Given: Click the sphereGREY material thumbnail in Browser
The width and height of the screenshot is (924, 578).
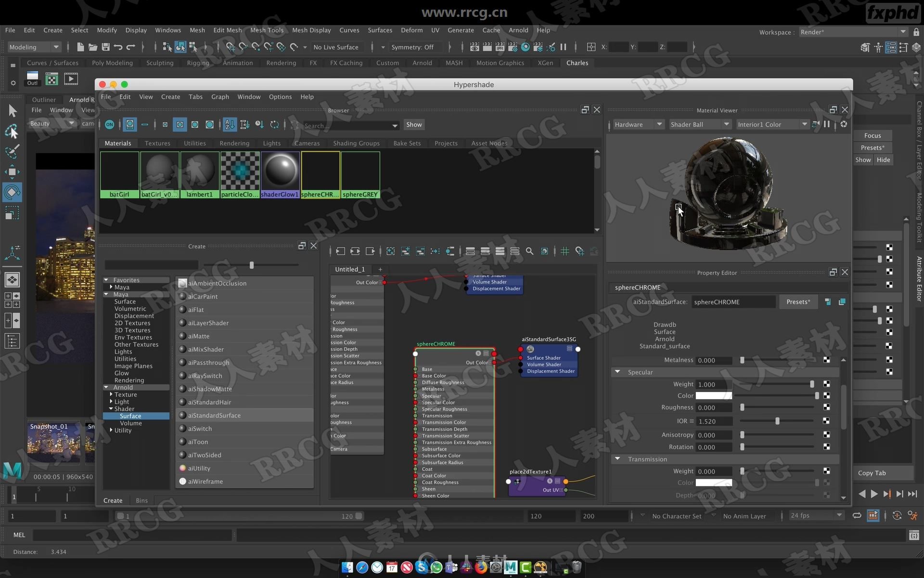Looking at the screenshot, I should click(x=360, y=174).
